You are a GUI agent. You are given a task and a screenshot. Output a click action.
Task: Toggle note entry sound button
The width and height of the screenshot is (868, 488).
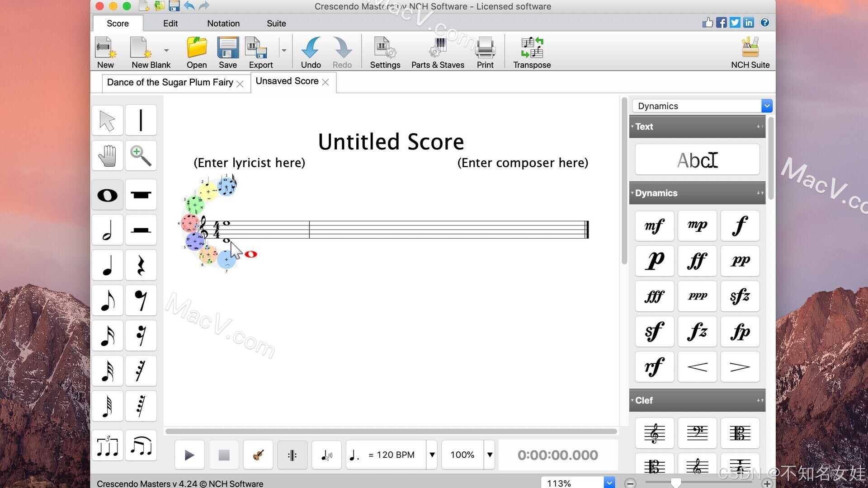point(326,455)
